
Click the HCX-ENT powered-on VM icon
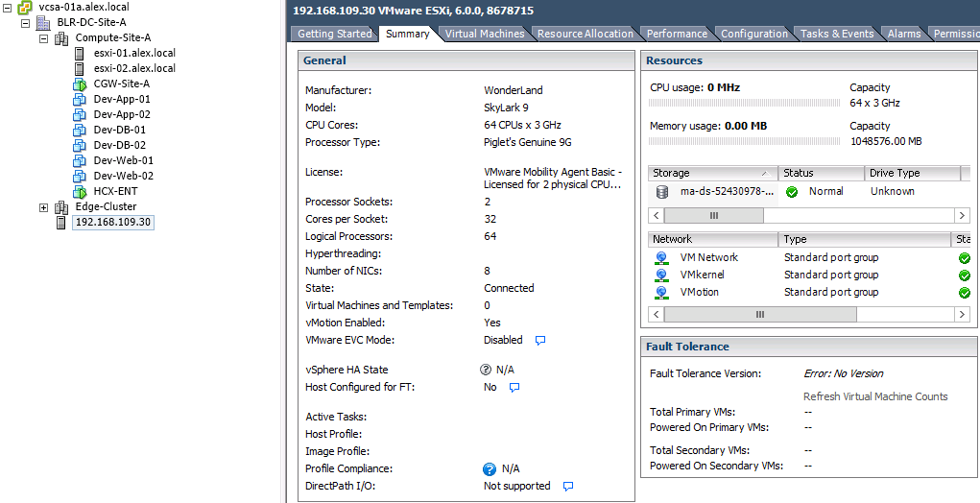[x=80, y=191]
